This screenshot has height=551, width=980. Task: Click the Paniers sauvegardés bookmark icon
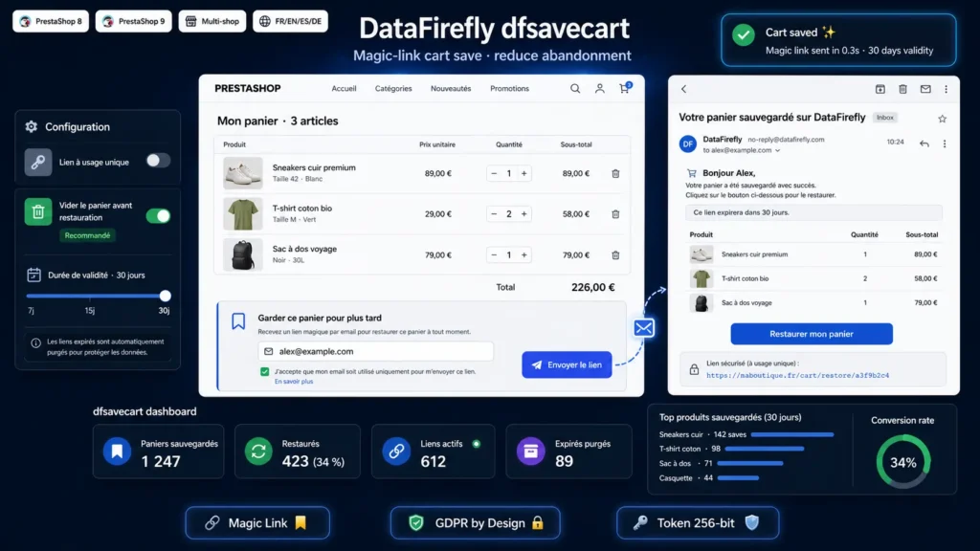point(117,452)
